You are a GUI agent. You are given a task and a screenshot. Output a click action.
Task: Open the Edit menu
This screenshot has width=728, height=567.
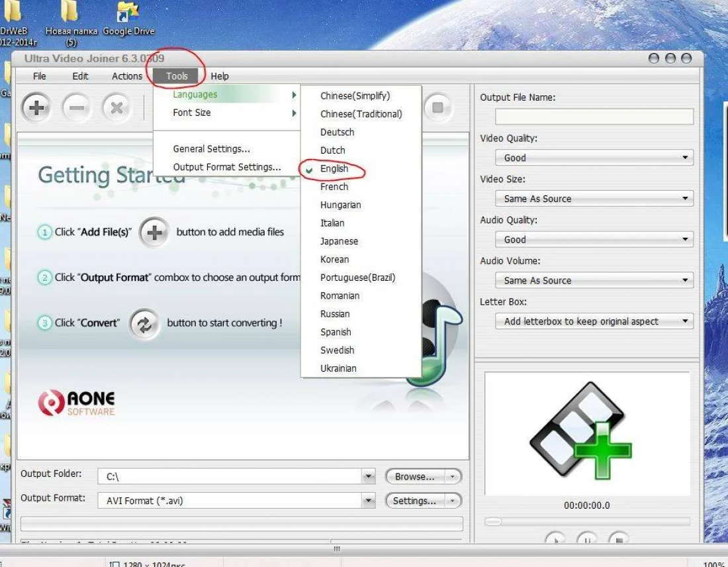click(80, 76)
